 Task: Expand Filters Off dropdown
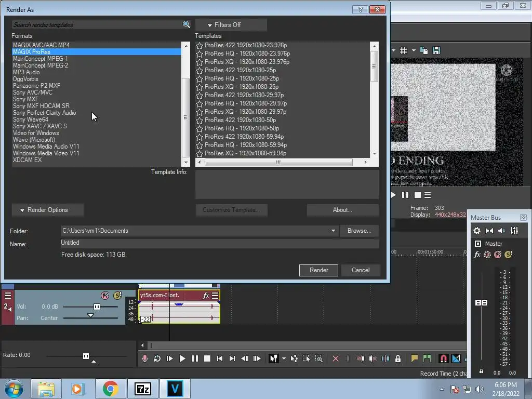[231, 25]
